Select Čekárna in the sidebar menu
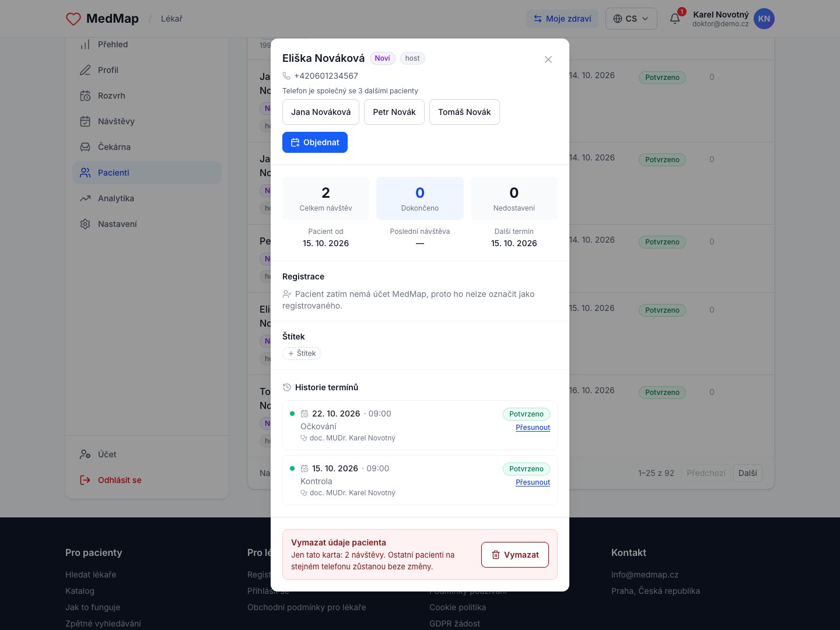This screenshot has height=630, width=840. pos(147,147)
